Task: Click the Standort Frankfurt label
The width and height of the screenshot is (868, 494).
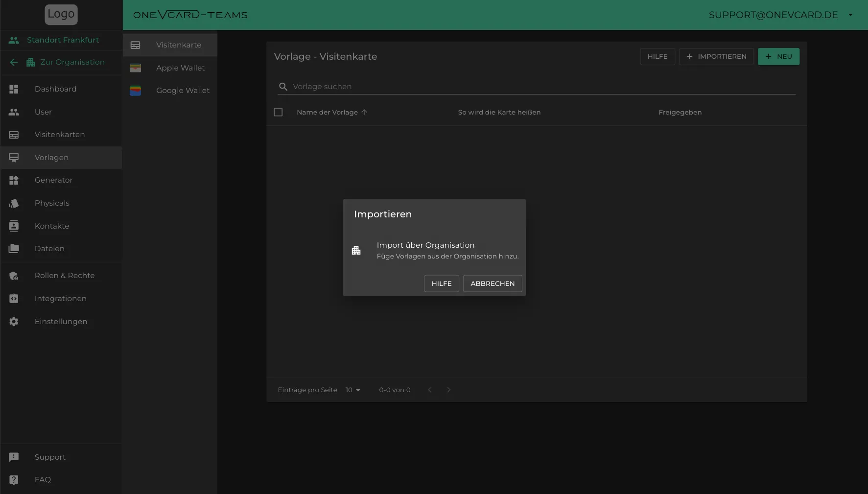Action: [63, 40]
